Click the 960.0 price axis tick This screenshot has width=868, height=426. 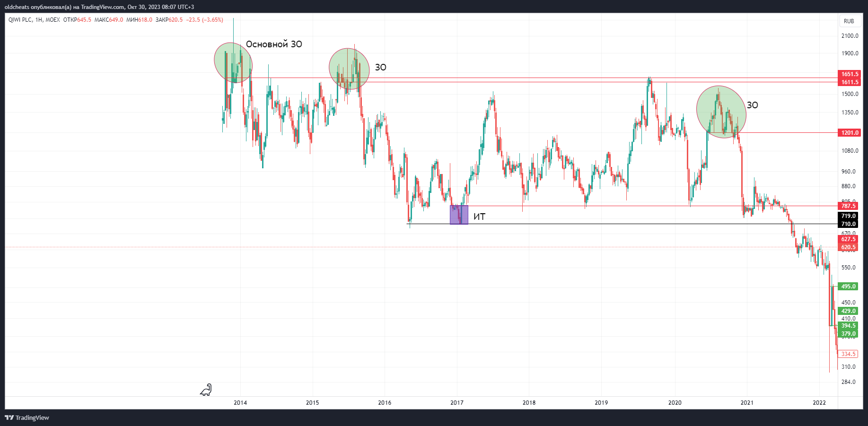849,172
